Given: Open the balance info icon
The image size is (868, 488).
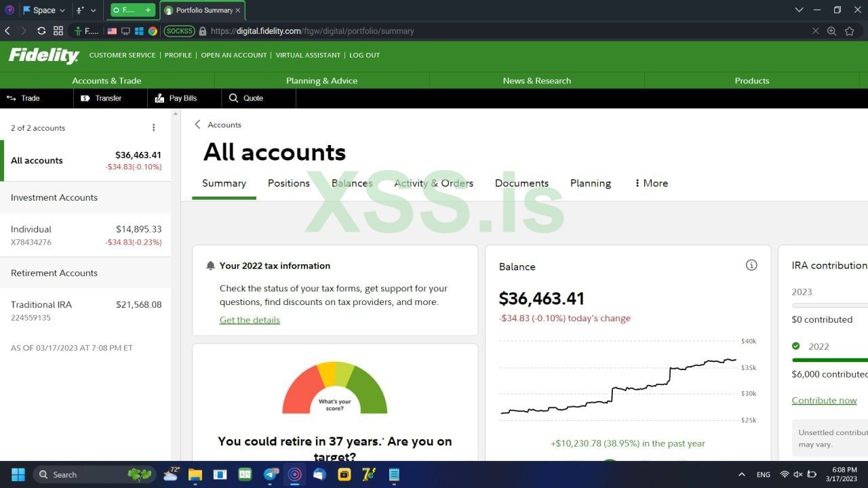Looking at the screenshot, I should 751,265.
